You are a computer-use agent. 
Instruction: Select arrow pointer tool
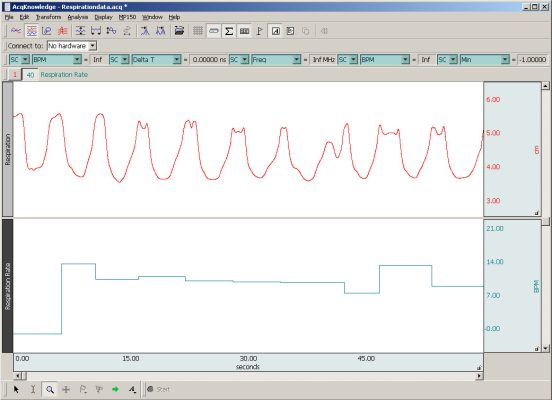16,389
